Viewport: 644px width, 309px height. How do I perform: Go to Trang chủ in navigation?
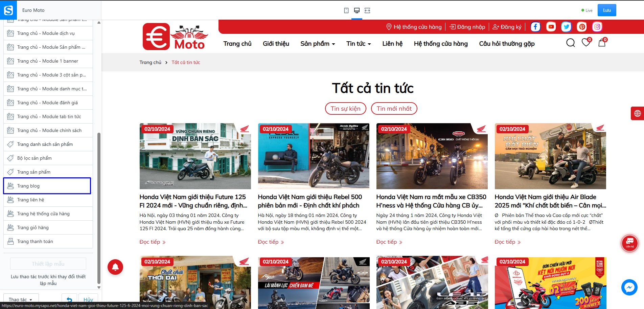(x=237, y=44)
